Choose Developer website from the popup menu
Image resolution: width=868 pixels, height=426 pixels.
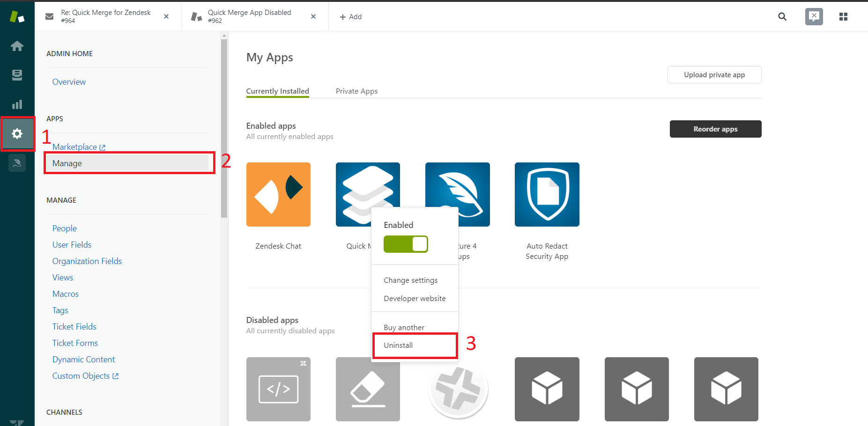tap(415, 298)
